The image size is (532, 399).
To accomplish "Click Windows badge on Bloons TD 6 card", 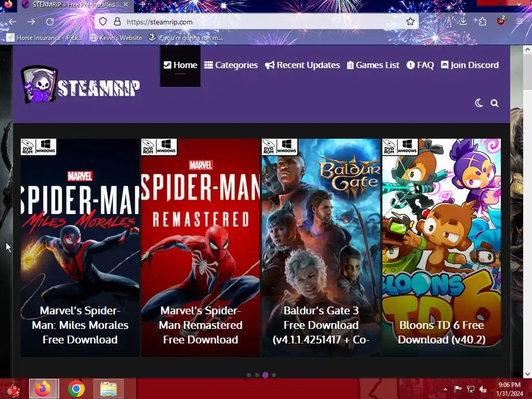I will 407,147.
